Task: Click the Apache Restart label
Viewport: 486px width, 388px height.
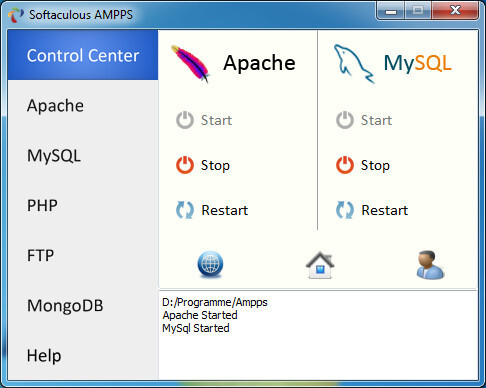Action: tap(225, 210)
